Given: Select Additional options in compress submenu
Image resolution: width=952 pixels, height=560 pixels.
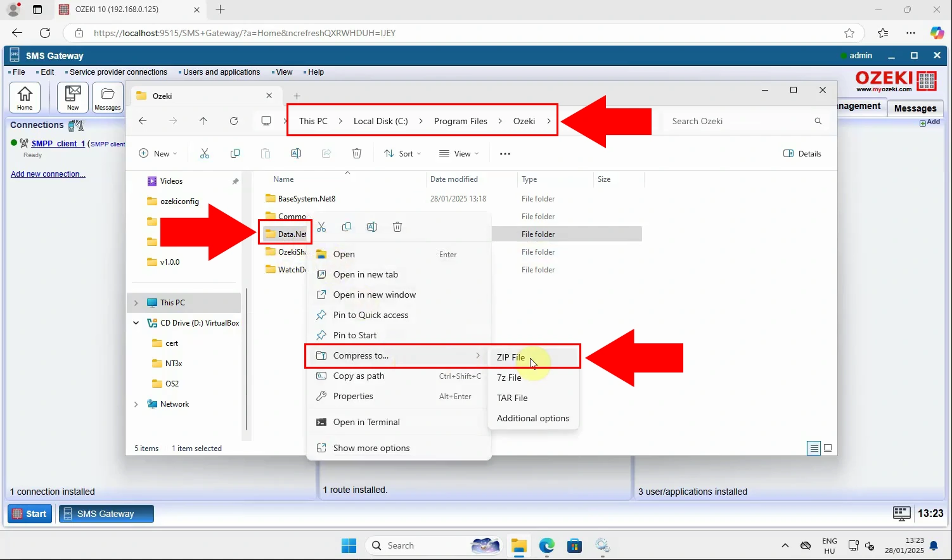Looking at the screenshot, I should click(534, 418).
